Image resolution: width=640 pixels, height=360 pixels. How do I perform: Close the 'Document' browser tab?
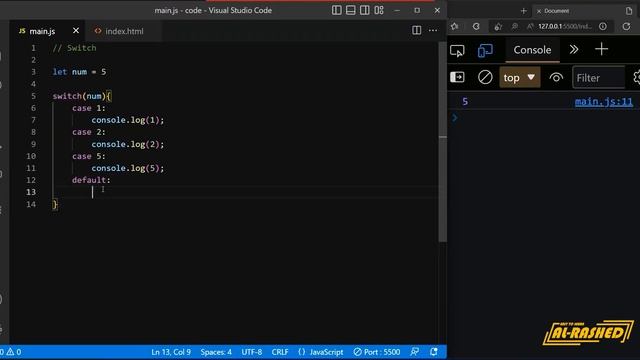[x=539, y=11]
